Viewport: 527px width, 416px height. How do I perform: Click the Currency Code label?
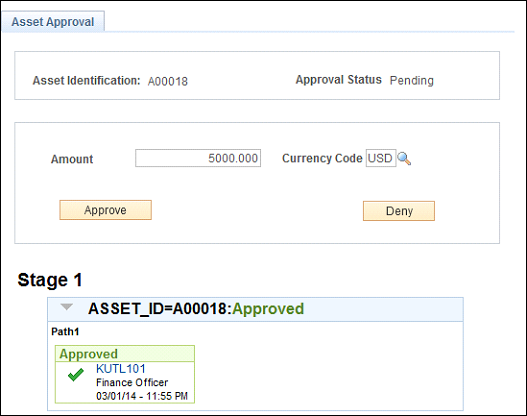pos(322,158)
